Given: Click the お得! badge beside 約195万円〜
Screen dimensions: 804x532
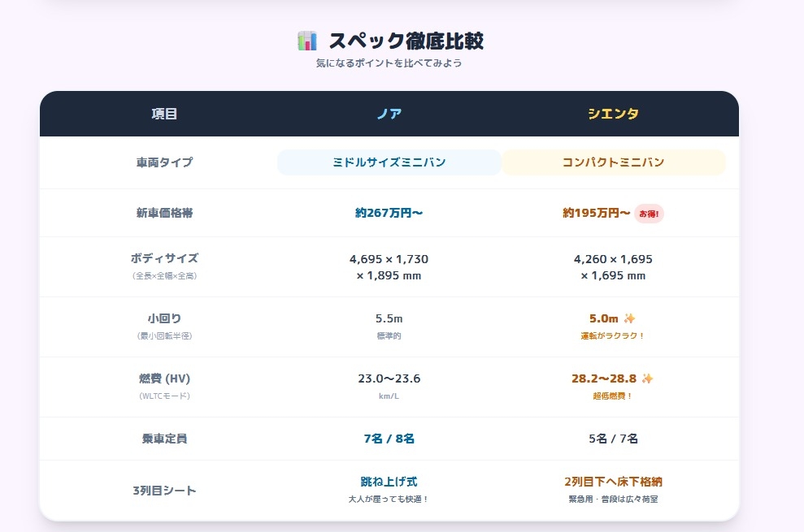Looking at the screenshot, I should point(650,214).
